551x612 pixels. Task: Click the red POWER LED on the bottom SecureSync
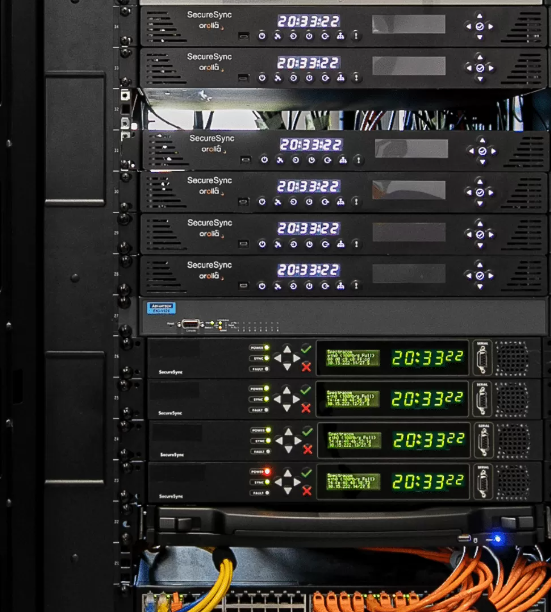[x=267, y=471]
